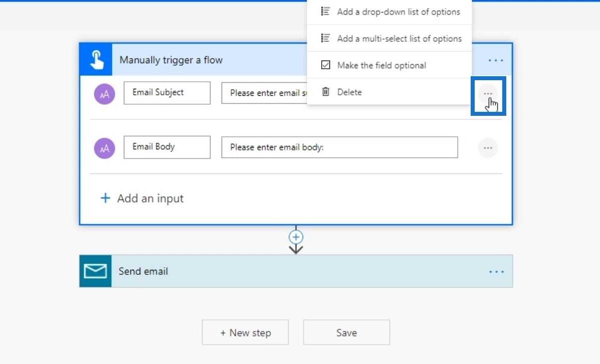Click the Send email envelope icon
The width and height of the screenshot is (600, 364).
point(95,271)
